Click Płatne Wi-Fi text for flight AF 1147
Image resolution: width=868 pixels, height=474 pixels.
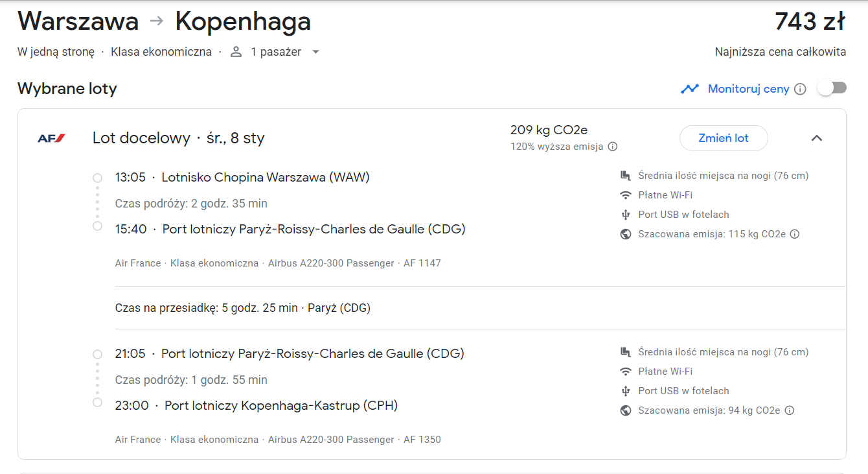coord(665,195)
